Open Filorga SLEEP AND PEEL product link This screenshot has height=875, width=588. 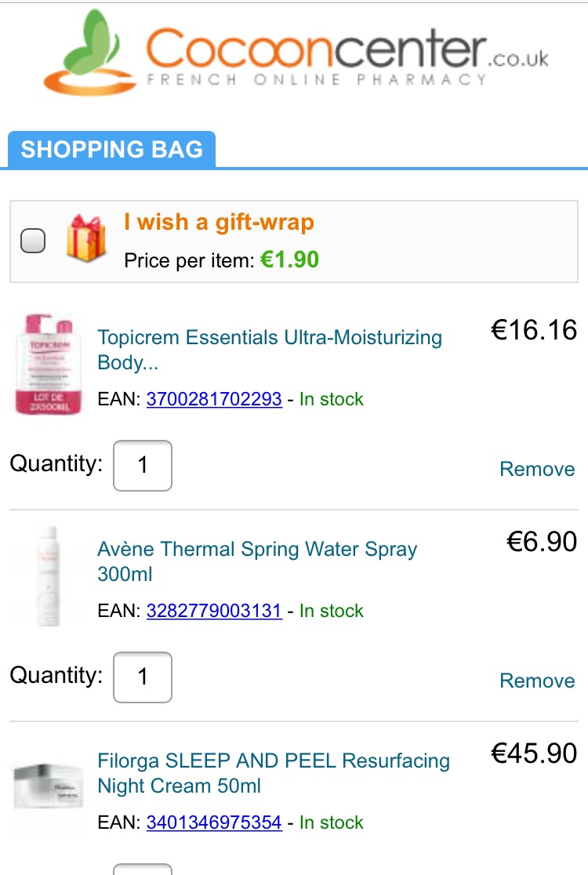[273, 772]
